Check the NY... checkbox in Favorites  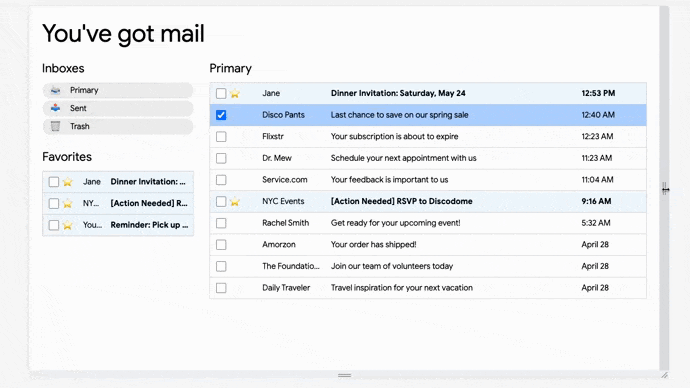click(54, 203)
